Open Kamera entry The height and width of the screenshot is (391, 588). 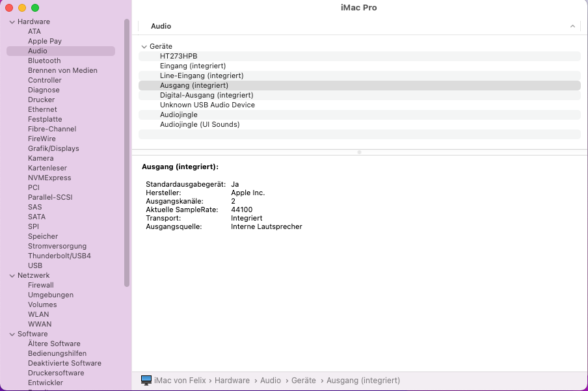[x=40, y=158]
